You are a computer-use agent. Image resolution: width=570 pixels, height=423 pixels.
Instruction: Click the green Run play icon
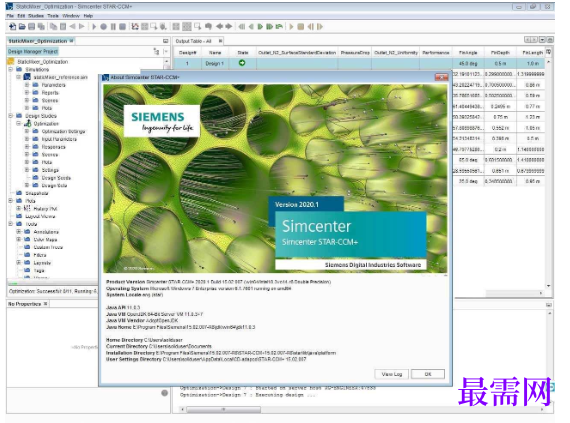coord(260,26)
